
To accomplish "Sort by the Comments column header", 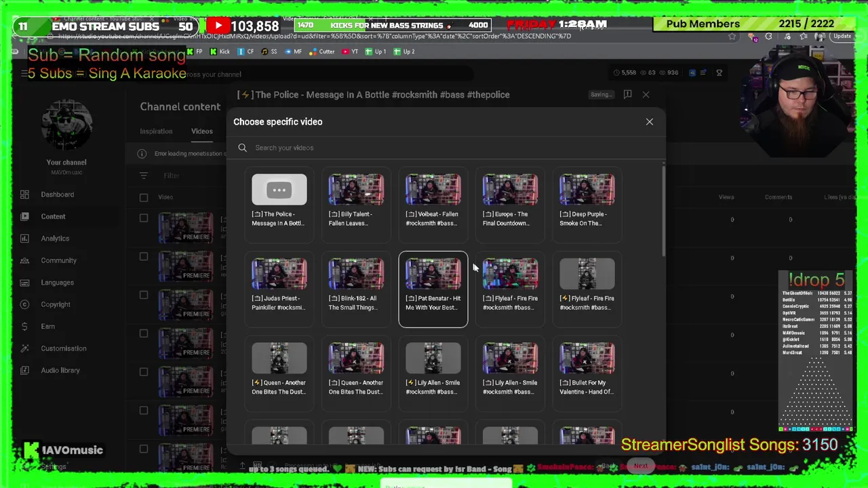I will pyautogui.click(x=778, y=197).
